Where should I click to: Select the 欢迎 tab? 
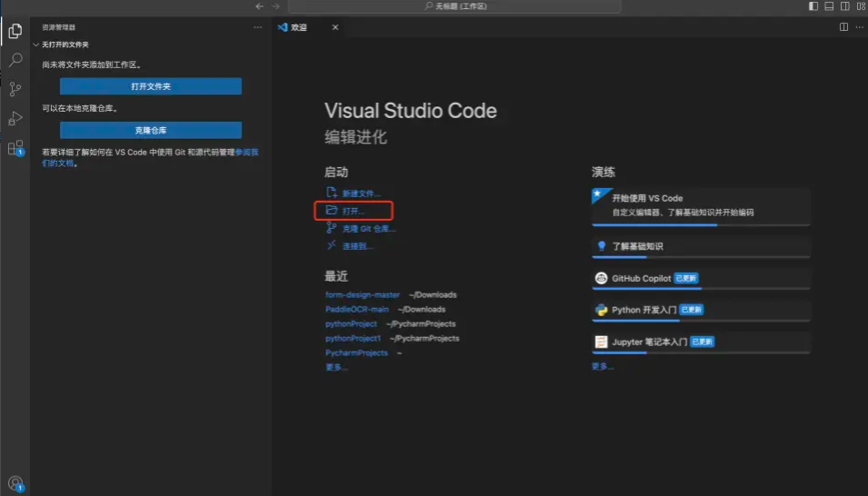point(307,27)
